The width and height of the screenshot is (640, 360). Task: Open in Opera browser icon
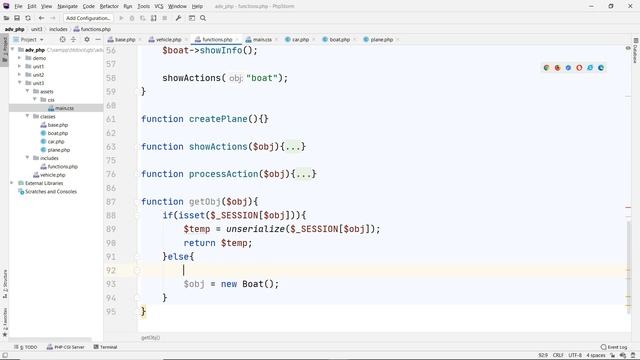coord(579,68)
